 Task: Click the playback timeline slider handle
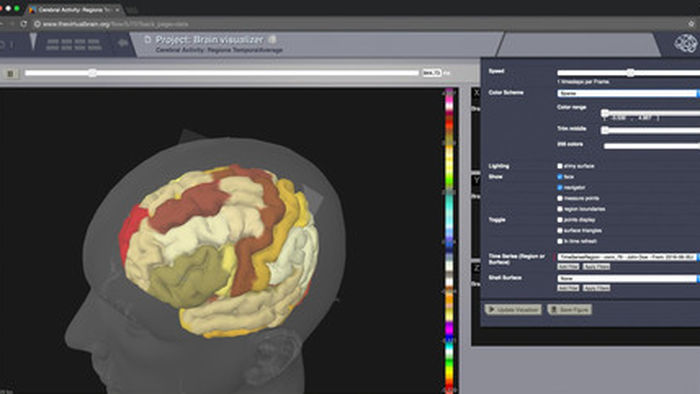[92, 73]
